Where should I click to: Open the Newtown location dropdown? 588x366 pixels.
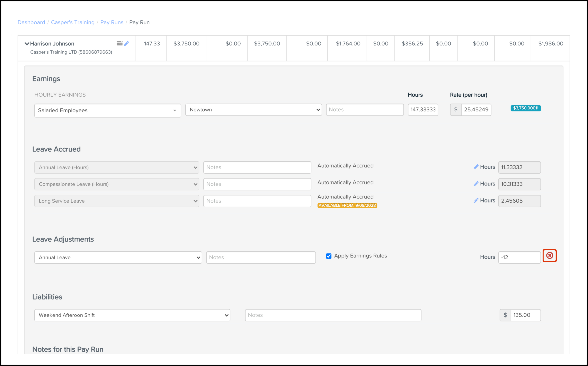(253, 110)
